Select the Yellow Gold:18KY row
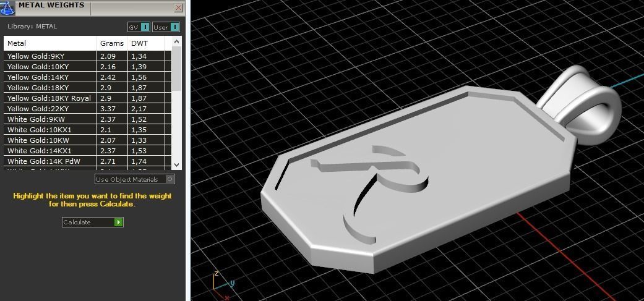This screenshot has width=644, height=301. (87, 88)
